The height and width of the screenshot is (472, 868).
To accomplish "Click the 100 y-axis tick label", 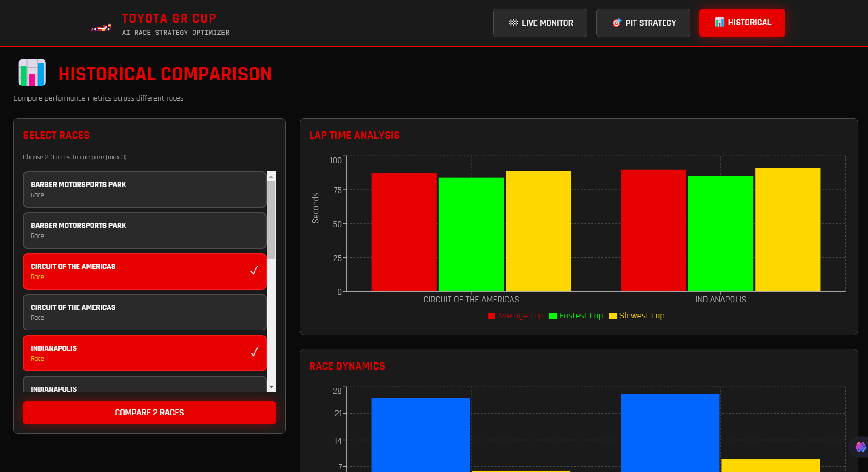I will [x=335, y=160].
